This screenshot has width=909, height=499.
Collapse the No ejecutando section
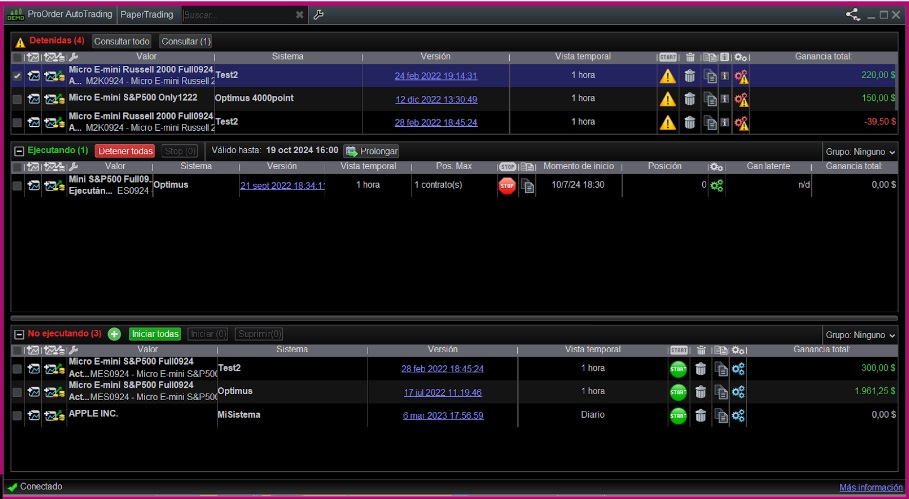click(17, 334)
